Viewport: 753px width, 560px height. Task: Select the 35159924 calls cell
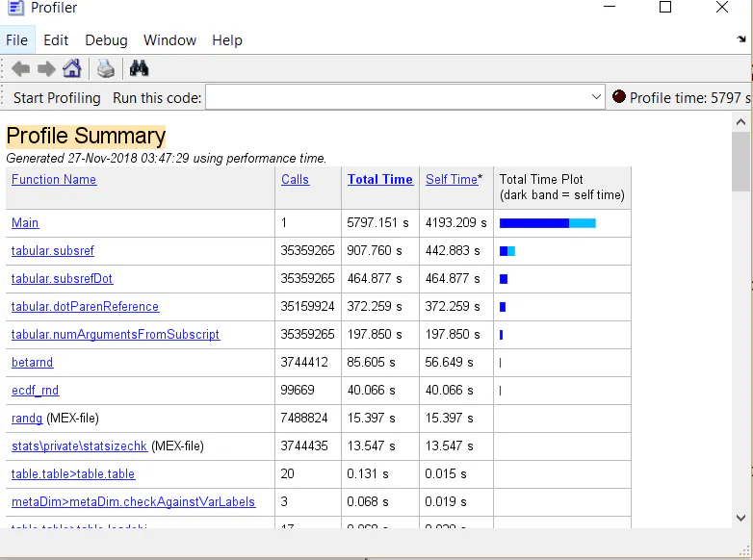(307, 306)
